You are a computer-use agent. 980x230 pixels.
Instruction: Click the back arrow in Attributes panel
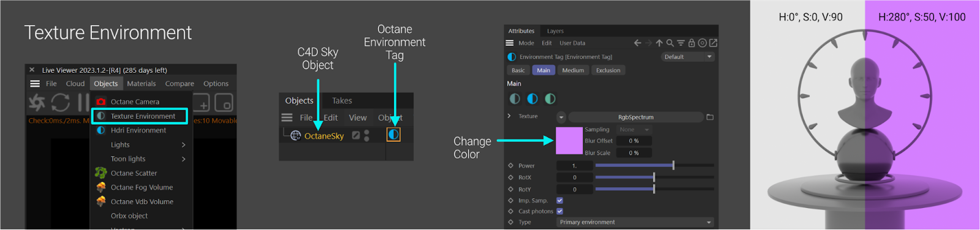[x=638, y=43]
